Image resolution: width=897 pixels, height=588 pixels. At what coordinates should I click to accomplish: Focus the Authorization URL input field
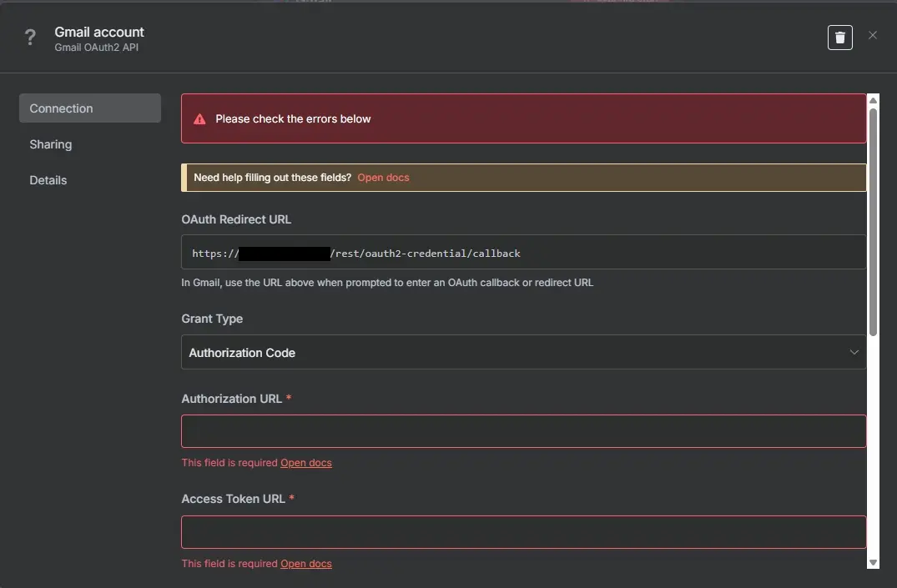coord(523,431)
